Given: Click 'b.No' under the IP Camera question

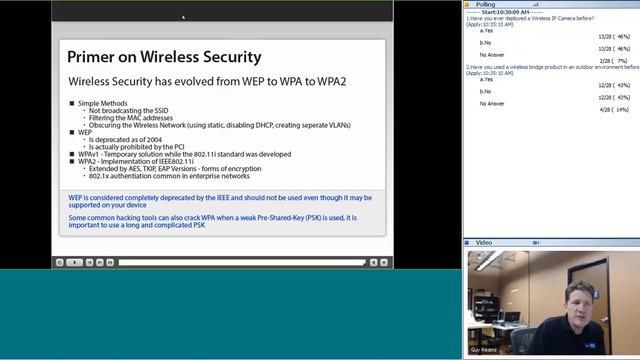Looking at the screenshot, I should (x=485, y=43).
